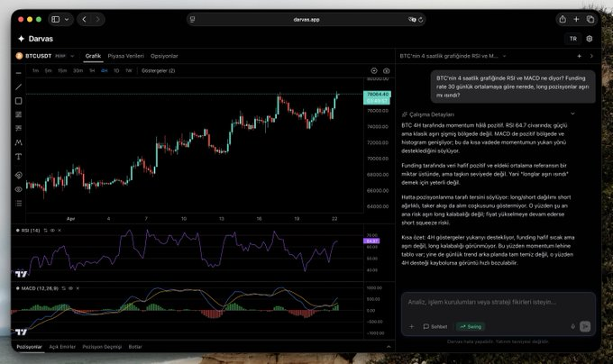The width and height of the screenshot is (613, 364).
Task: Click the chart reset target icon
Action: [x=374, y=70]
